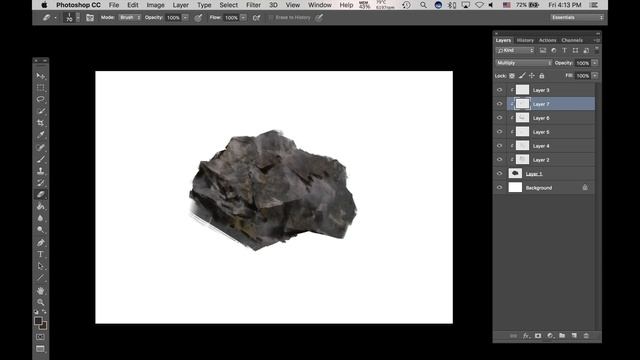
Task: Toggle lock position icon
Action: pyautogui.click(x=532, y=76)
